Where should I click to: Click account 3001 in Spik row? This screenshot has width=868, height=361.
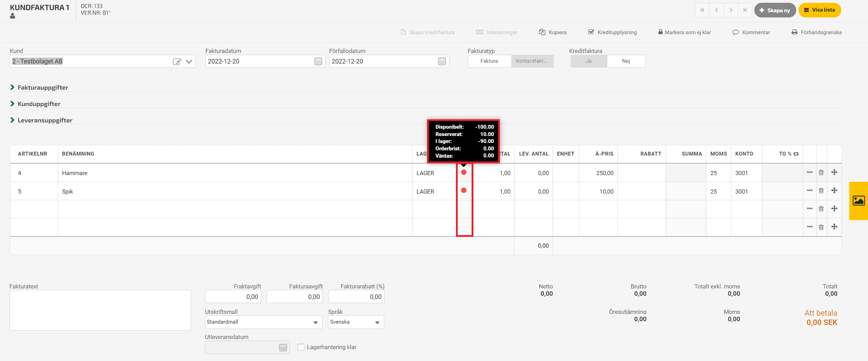tap(746, 191)
